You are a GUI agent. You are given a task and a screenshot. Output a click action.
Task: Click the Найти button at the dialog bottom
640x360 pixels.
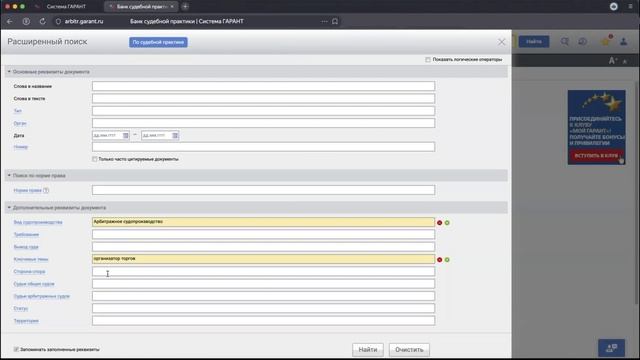point(368,349)
